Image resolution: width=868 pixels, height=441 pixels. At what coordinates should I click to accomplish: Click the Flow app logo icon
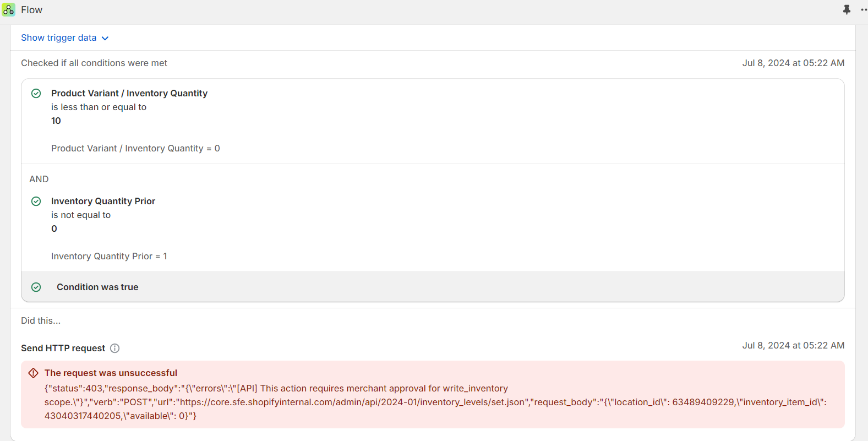pyautogui.click(x=8, y=9)
